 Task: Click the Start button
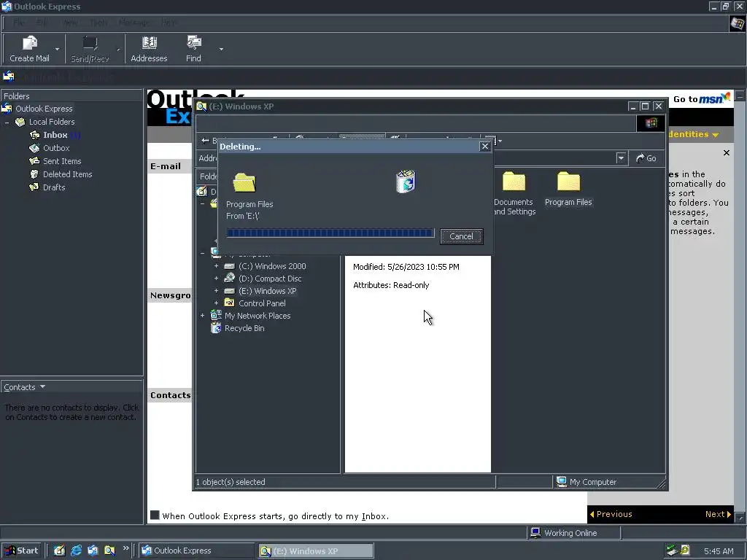[x=22, y=551]
